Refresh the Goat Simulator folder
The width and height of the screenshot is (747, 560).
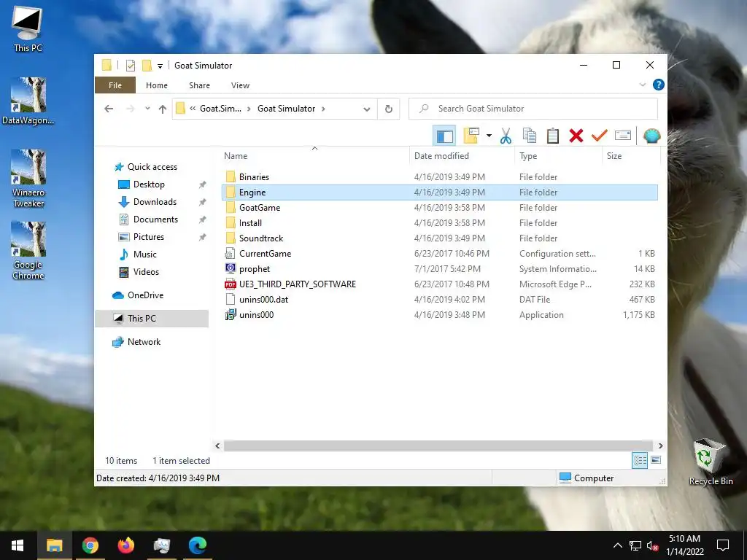point(389,109)
